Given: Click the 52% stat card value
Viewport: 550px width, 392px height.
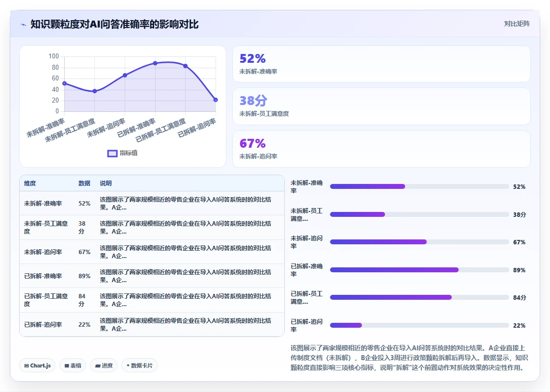Looking at the screenshot, I should [252, 58].
